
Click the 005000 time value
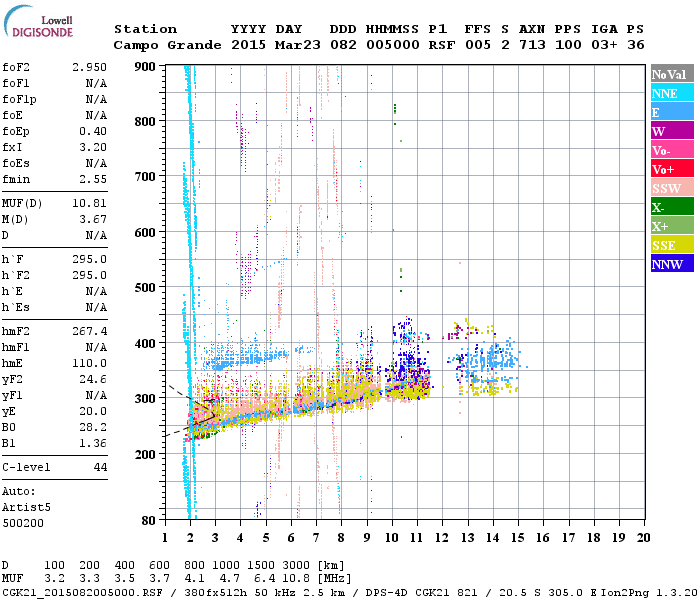(392, 45)
